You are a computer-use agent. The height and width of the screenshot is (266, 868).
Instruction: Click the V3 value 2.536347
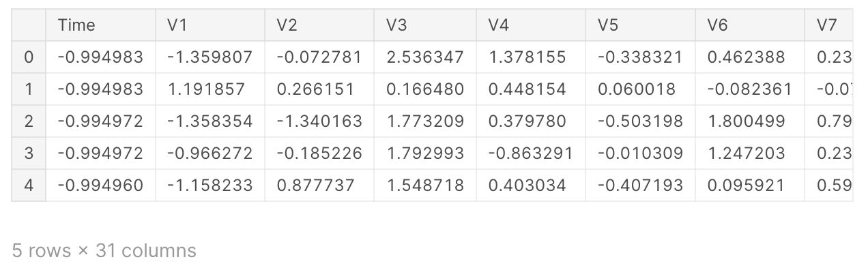(424, 57)
